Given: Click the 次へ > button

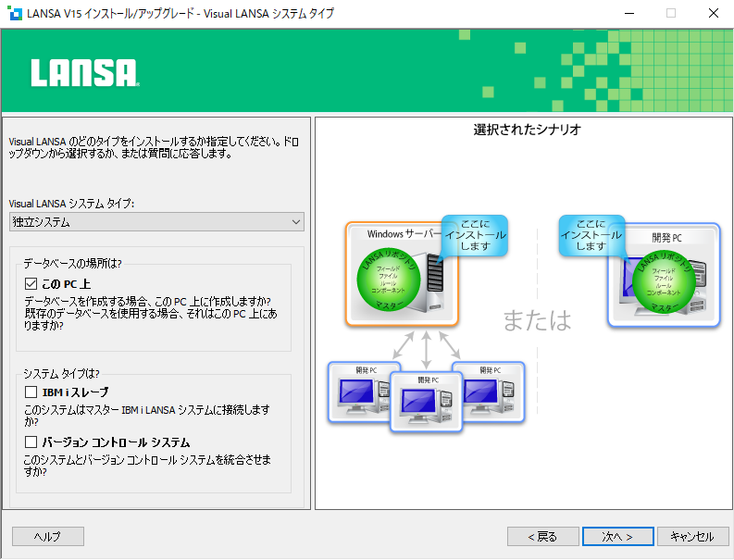Looking at the screenshot, I should tap(618, 536).
